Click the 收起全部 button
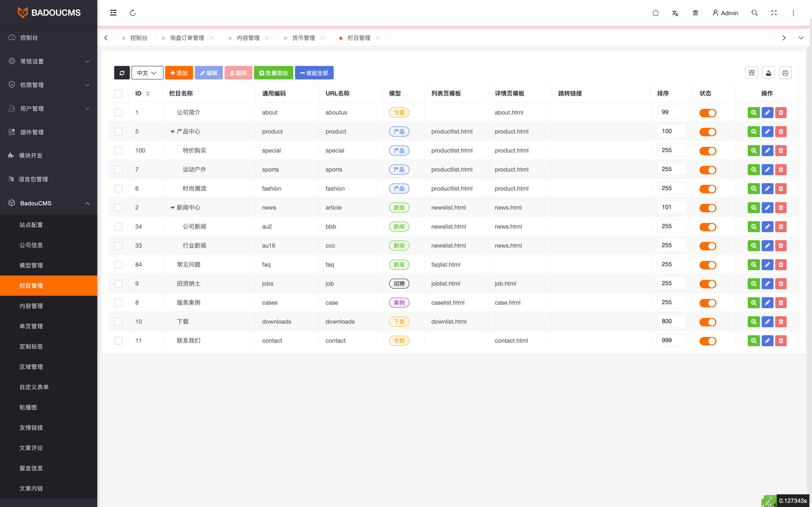This screenshot has height=507, width=812. click(314, 73)
